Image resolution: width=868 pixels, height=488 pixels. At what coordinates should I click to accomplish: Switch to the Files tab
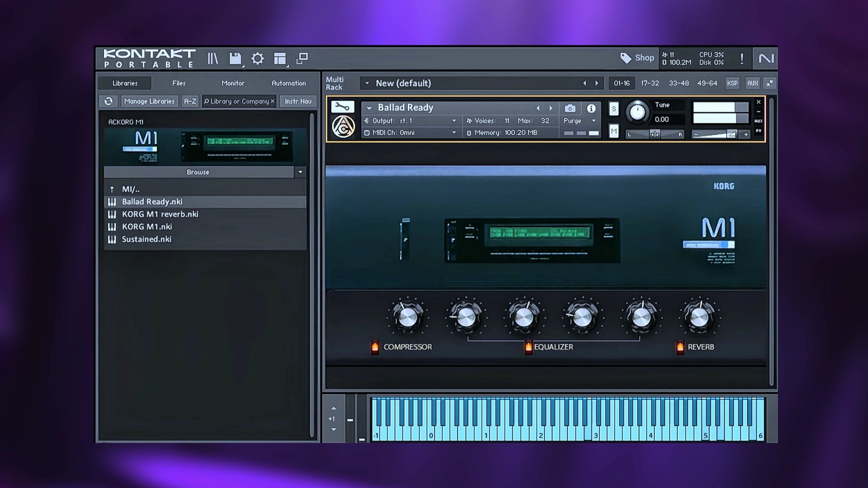click(x=179, y=83)
